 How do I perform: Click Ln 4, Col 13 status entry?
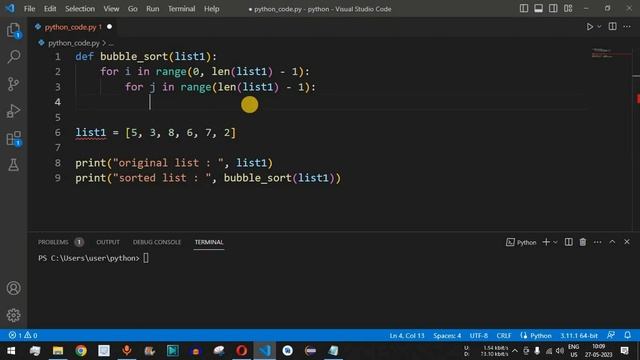click(407, 336)
